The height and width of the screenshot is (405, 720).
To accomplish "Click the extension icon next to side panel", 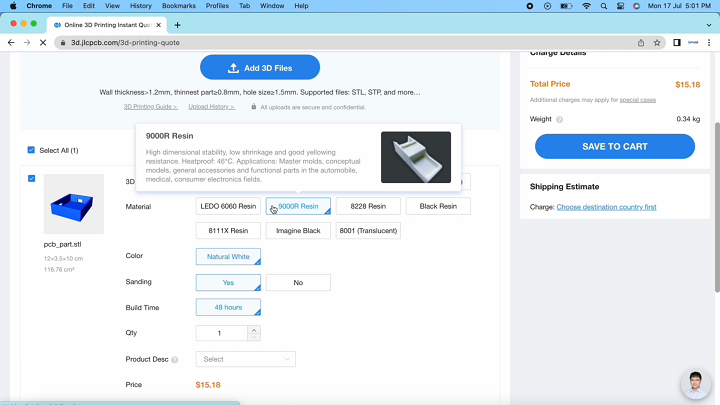I will pyautogui.click(x=693, y=43).
